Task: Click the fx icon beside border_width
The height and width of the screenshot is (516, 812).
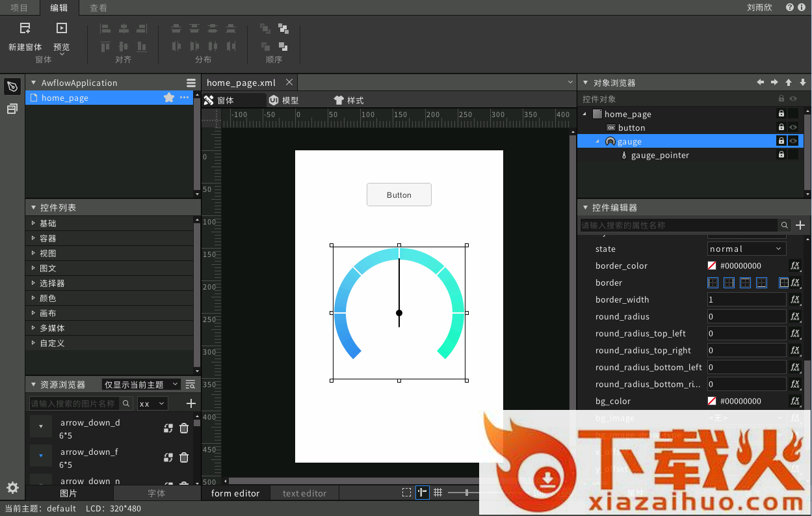Action: click(795, 299)
